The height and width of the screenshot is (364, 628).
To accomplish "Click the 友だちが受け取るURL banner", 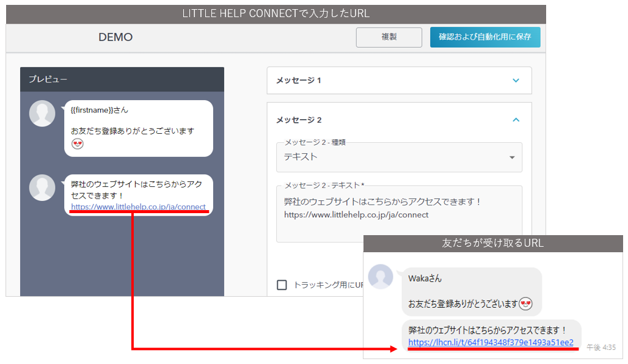I will click(492, 243).
